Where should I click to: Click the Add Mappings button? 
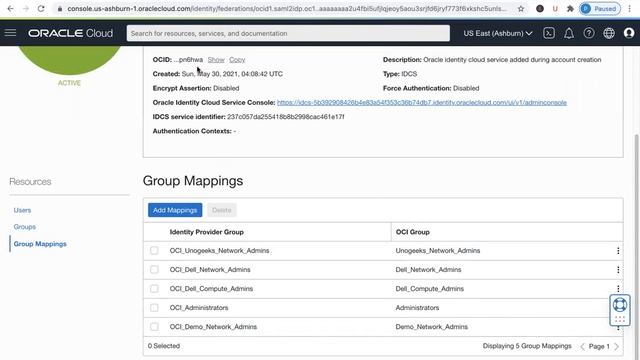coord(175,210)
